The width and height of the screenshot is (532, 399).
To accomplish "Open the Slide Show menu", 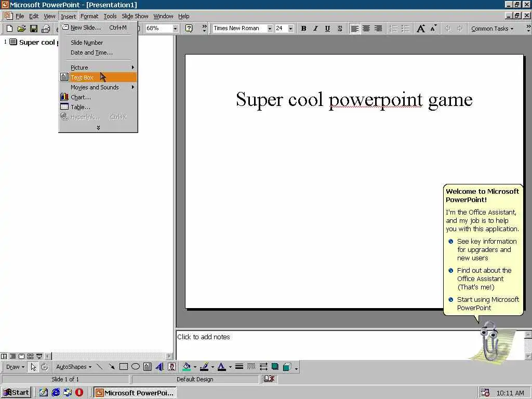I will point(135,16).
